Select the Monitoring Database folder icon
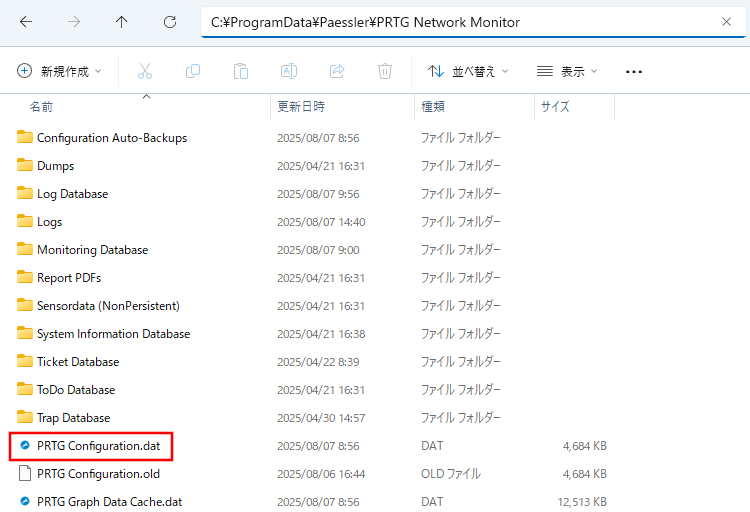This screenshot has width=750, height=512. pos(25,249)
